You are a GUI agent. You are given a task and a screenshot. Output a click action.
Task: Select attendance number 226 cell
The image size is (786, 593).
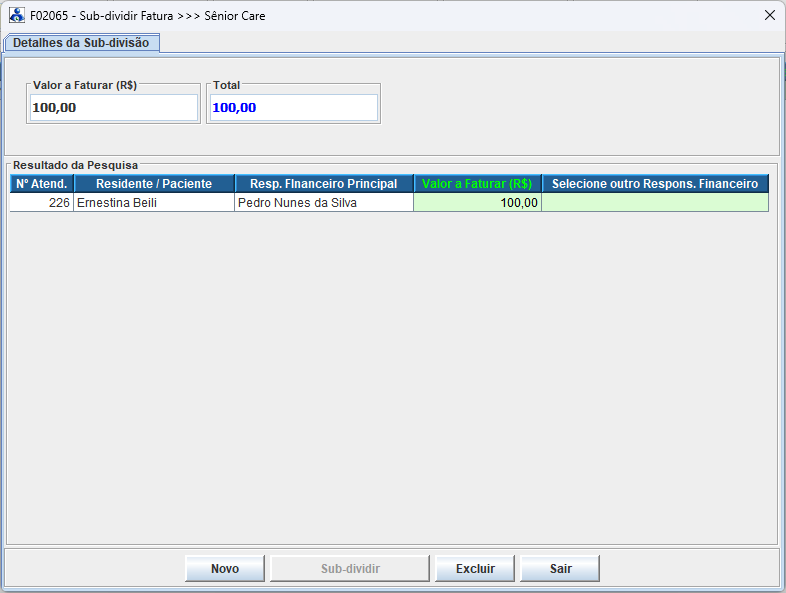(x=42, y=203)
